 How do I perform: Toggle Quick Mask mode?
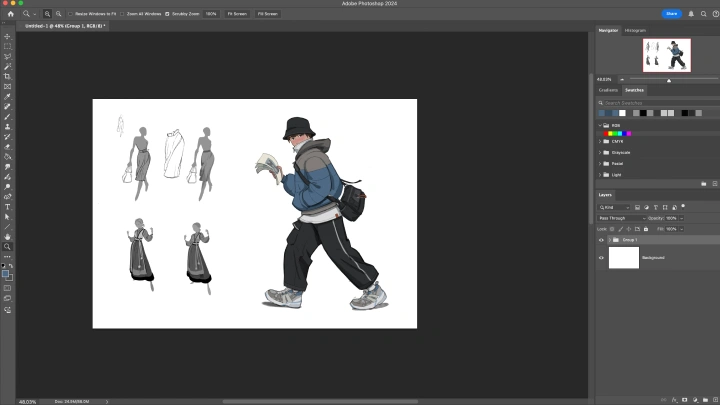pyautogui.click(x=7, y=288)
